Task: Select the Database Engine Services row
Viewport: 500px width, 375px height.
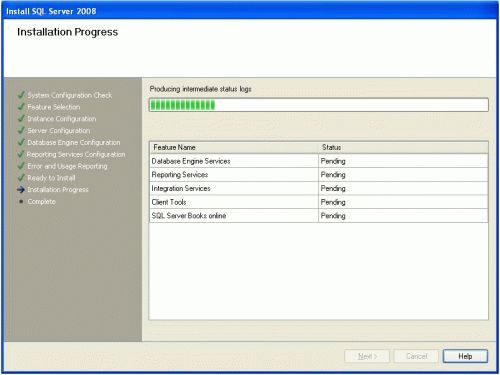Action: tap(319, 161)
